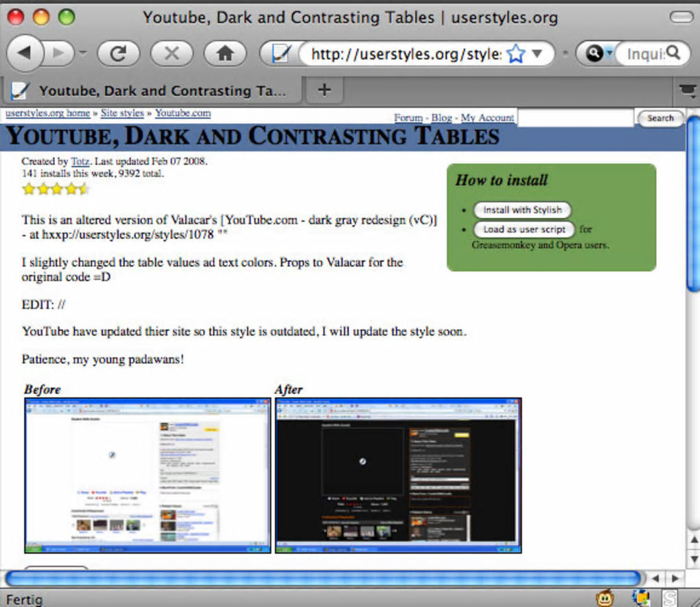This screenshot has width=700, height=607.
Task: Open the Before screenshot thumbnail
Action: [x=148, y=476]
